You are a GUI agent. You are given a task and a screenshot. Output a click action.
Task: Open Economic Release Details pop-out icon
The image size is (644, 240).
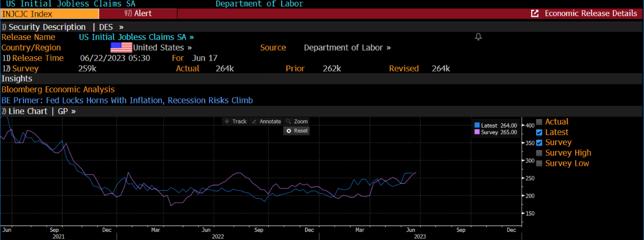[x=535, y=14]
